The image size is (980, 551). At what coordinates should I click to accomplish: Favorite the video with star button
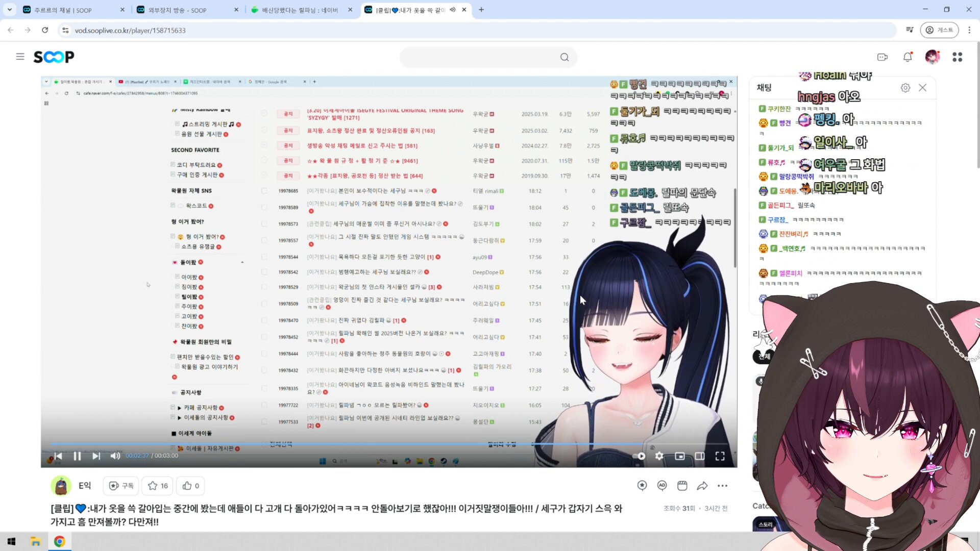point(158,486)
